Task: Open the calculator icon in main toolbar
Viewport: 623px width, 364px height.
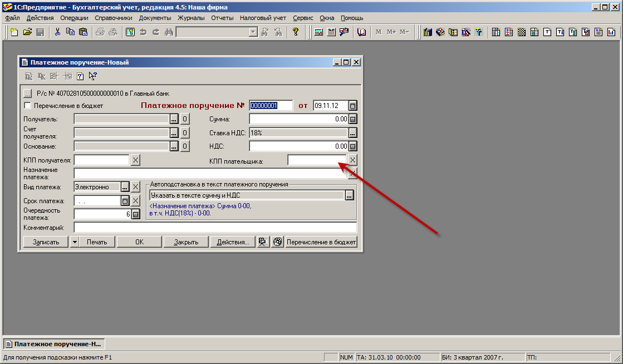Action: pyautogui.click(x=319, y=32)
